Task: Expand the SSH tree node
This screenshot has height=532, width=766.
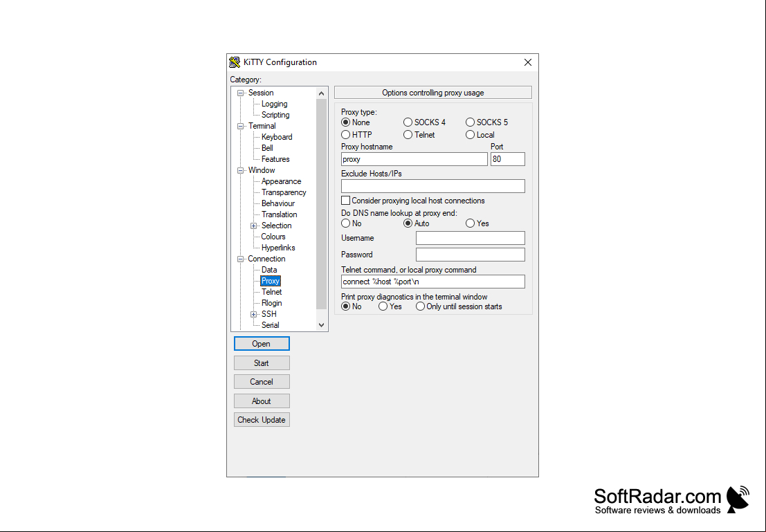Action: pos(253,314)
